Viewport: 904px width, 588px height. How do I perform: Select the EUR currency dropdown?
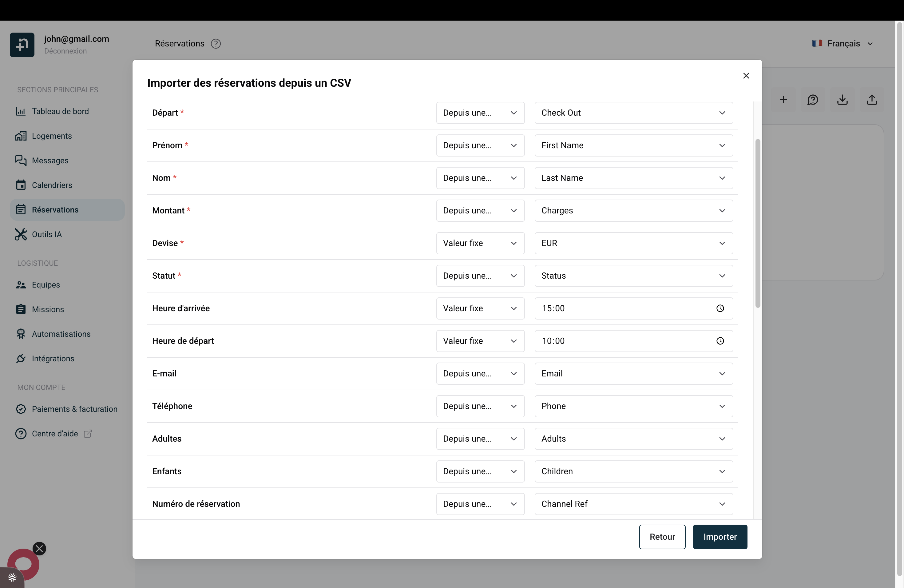(633, 243)
